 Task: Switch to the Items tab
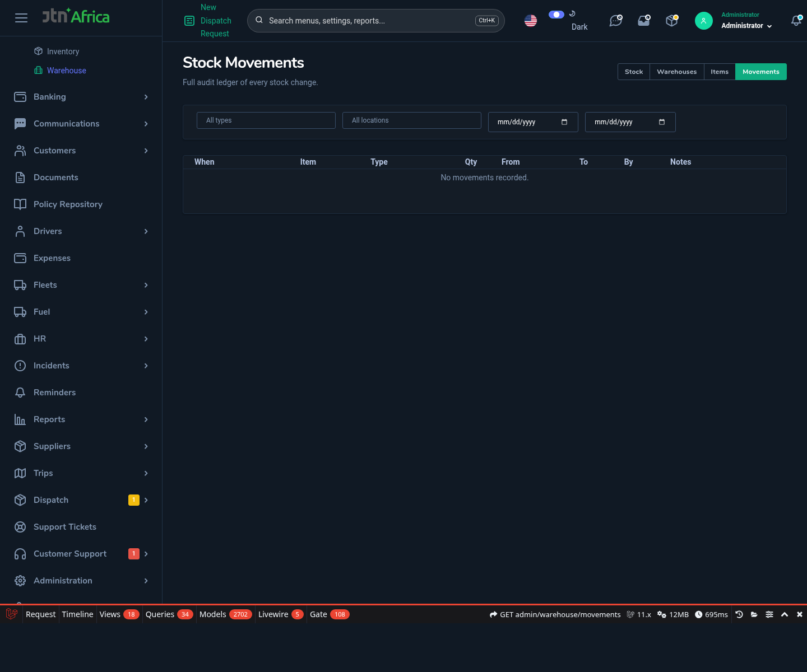[720, 72]
